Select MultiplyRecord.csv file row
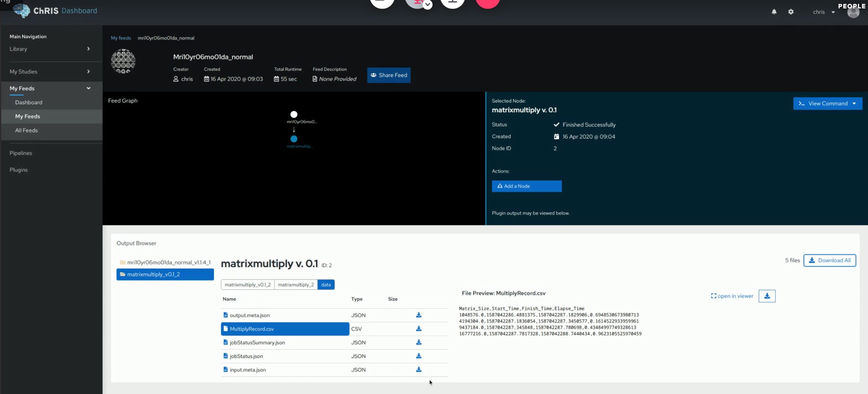The height and width of the screenshot is (394, 868). pyautogui.click(x=334, y=329)
